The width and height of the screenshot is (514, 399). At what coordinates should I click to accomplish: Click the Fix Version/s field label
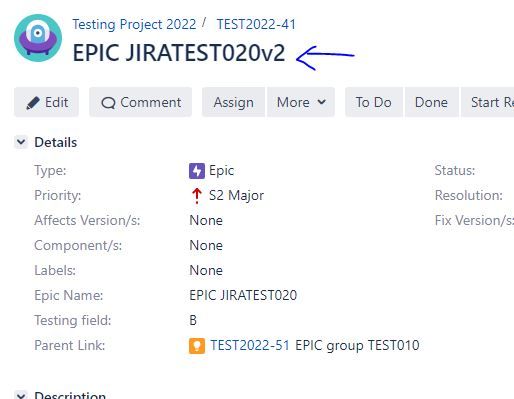pos(474,220)
